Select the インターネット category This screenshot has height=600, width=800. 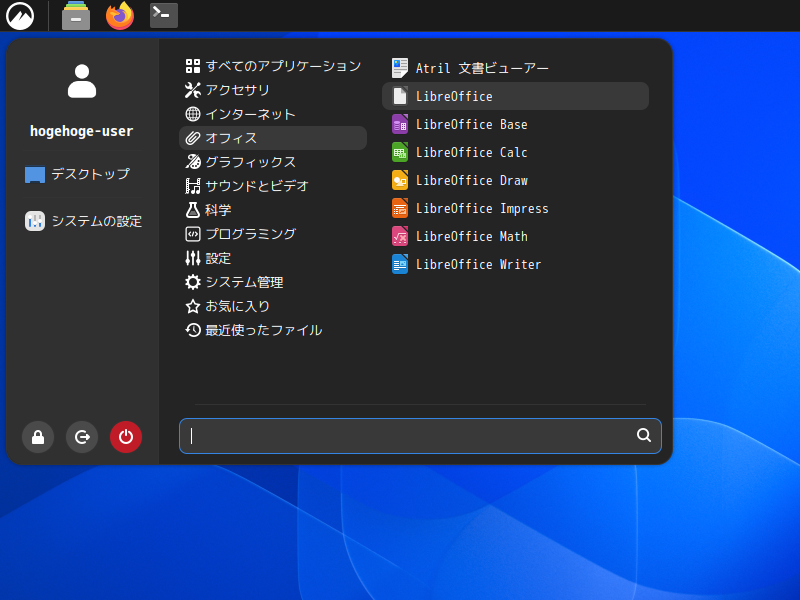pos(273,114)
